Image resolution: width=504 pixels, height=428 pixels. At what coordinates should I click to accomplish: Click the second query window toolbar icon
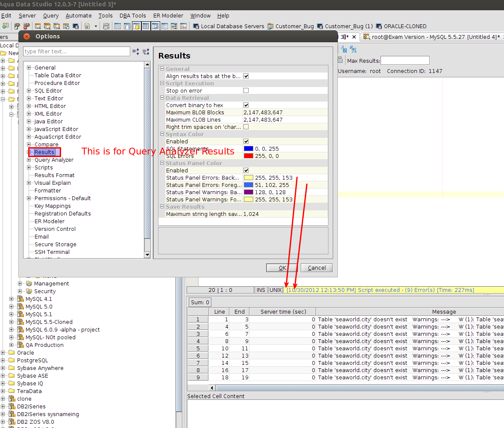(x=47, y=26)
